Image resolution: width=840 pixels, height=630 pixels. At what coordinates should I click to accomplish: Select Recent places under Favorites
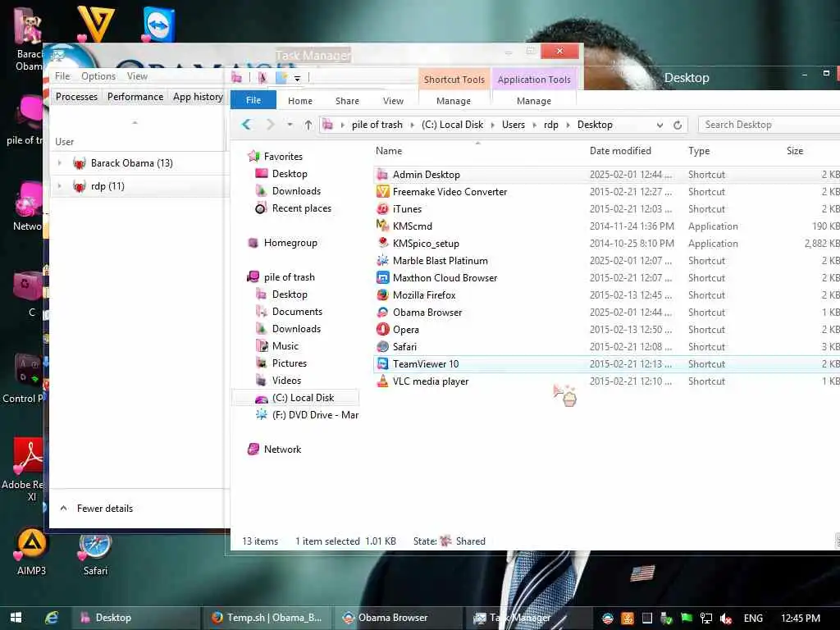302,208
